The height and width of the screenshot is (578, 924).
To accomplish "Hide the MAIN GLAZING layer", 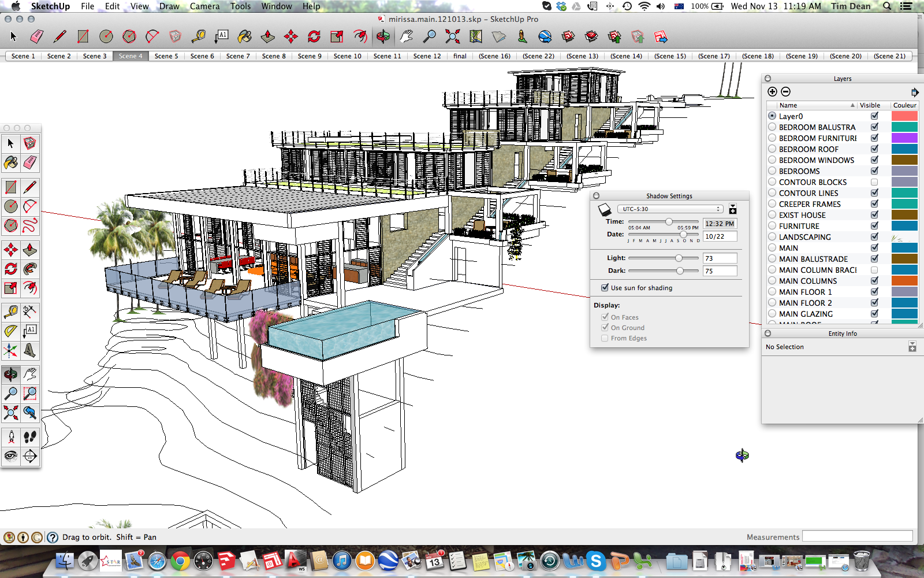I will 874,313.
